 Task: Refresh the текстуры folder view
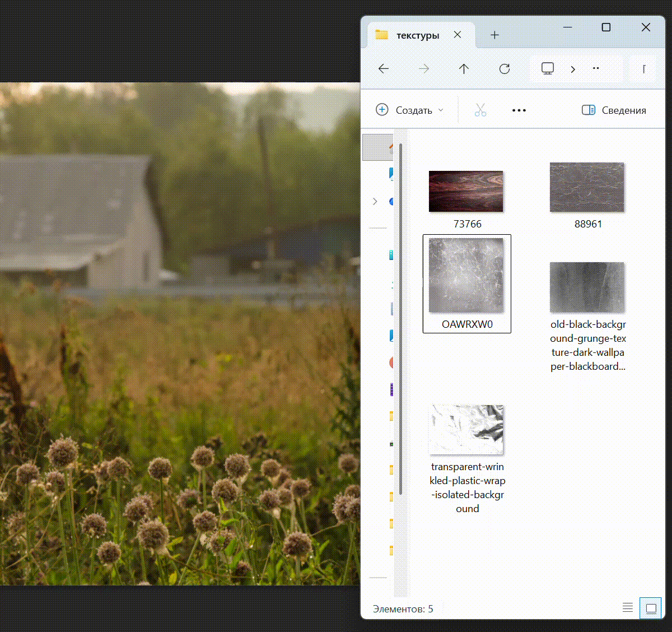[x=505, y=69]
